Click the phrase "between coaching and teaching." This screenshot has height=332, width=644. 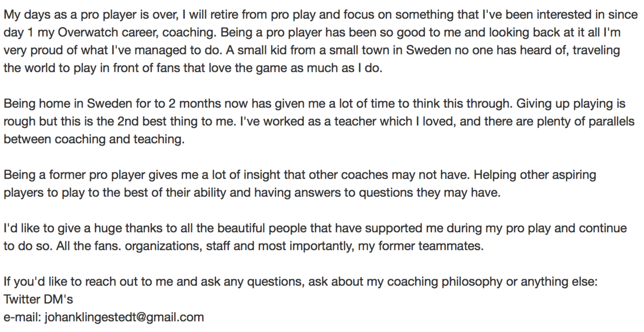(94, 139)
